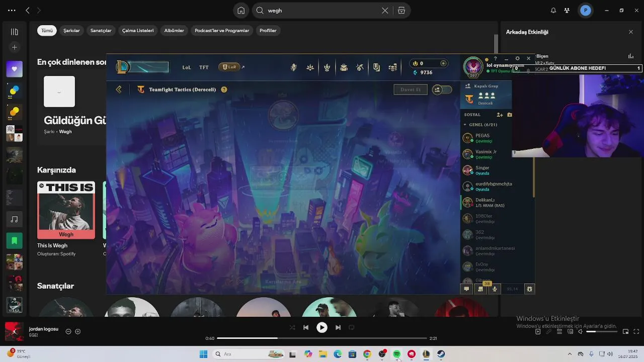The image size is (644, 362).
Task: Open League client crafting hammer icon
Action: (360, 67)
